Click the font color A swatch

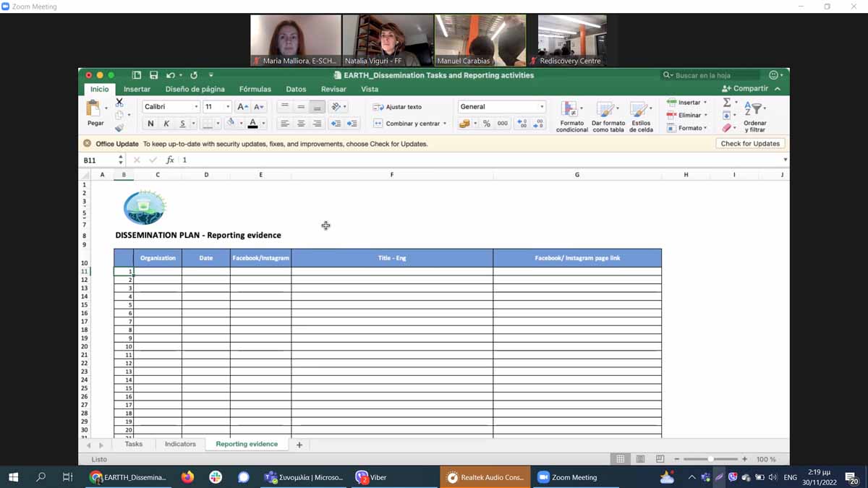click(252, 124)
